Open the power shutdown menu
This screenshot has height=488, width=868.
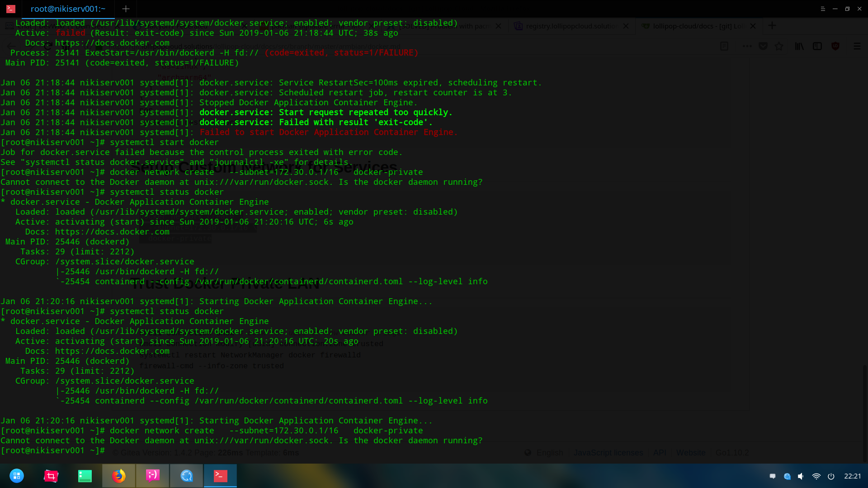831,476
